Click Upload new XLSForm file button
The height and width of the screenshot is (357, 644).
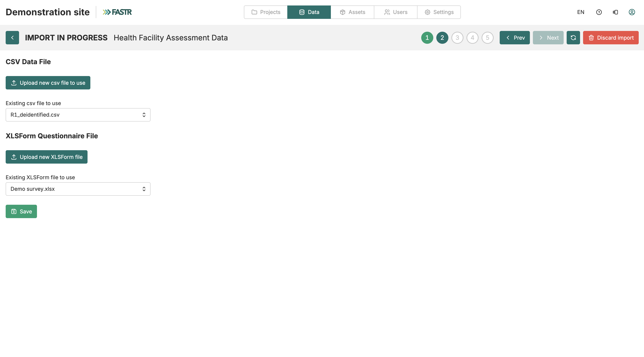coord(47,157)
